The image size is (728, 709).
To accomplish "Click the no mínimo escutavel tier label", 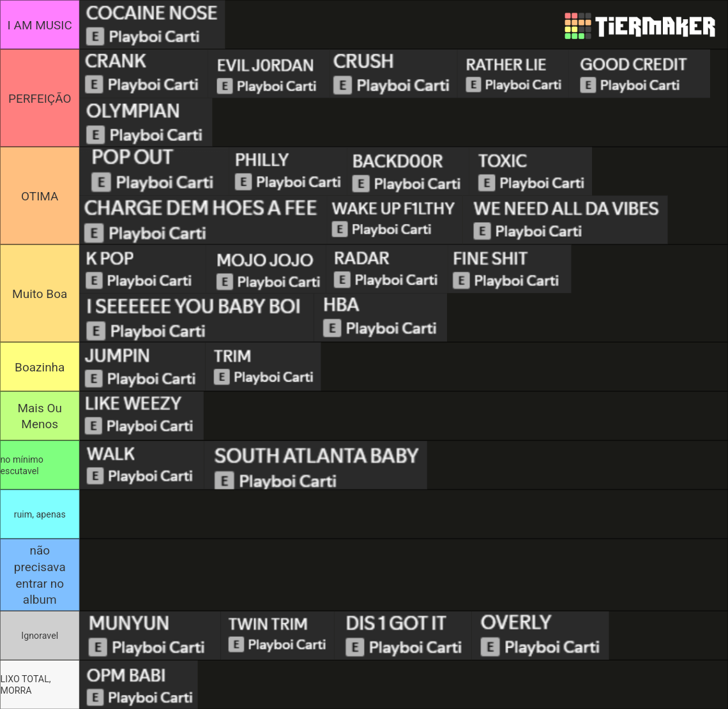I will 40,465.
